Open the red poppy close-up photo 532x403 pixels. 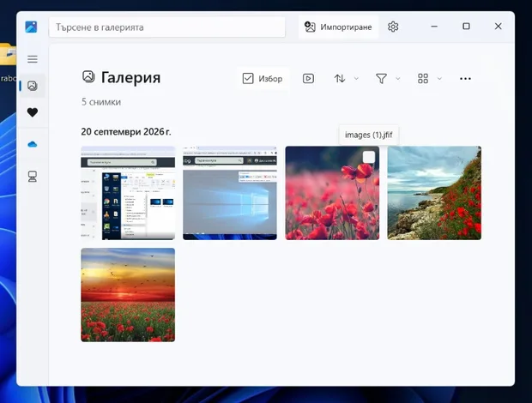click(332, 193)
